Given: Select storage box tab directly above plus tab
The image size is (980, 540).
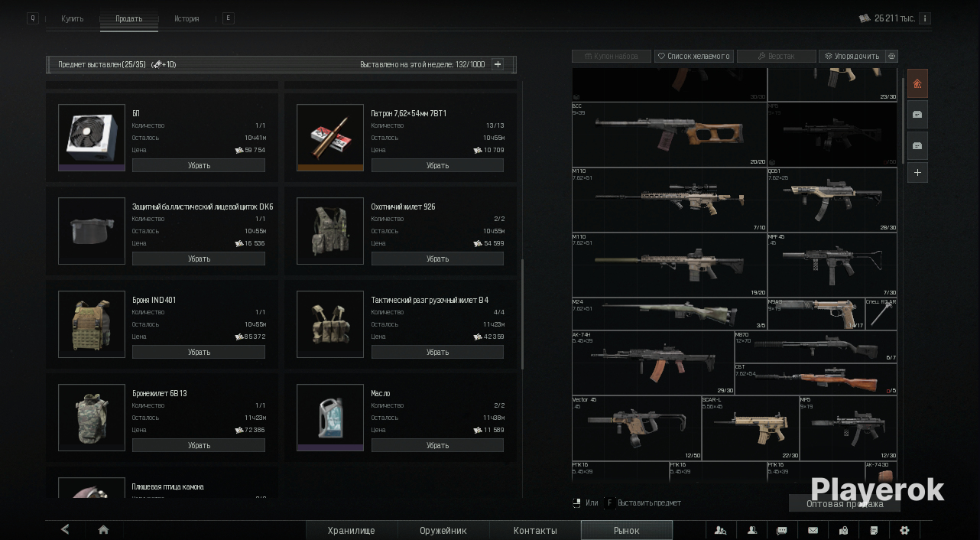Looking at the screenshot, I should pyautogui.click(x=917, y=145).
